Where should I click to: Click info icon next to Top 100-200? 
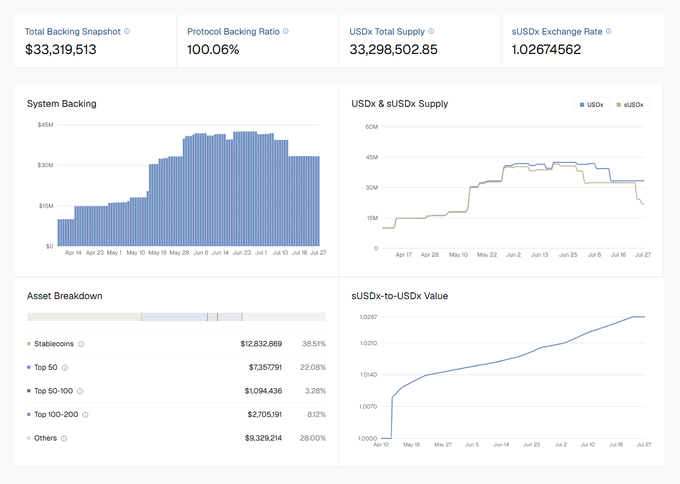[85, 415]
